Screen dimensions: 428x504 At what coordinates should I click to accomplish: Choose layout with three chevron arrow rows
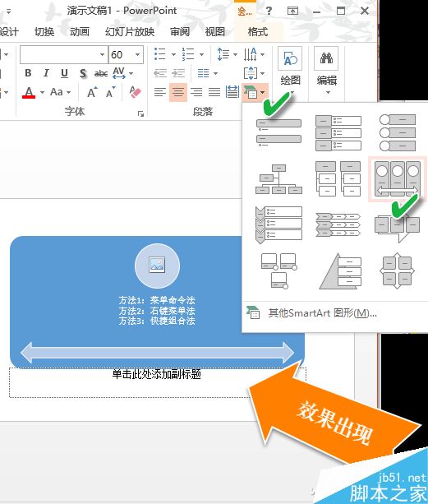(x=338, y=224)
